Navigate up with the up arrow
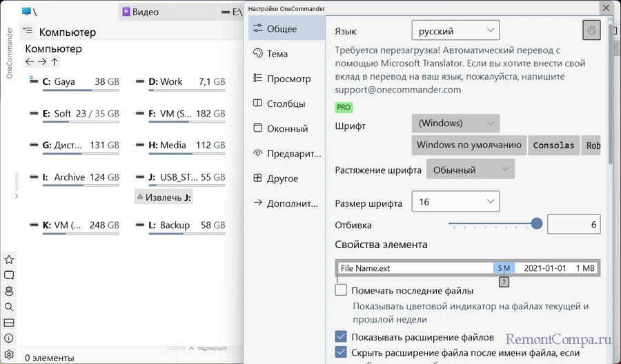 (55, 62)
